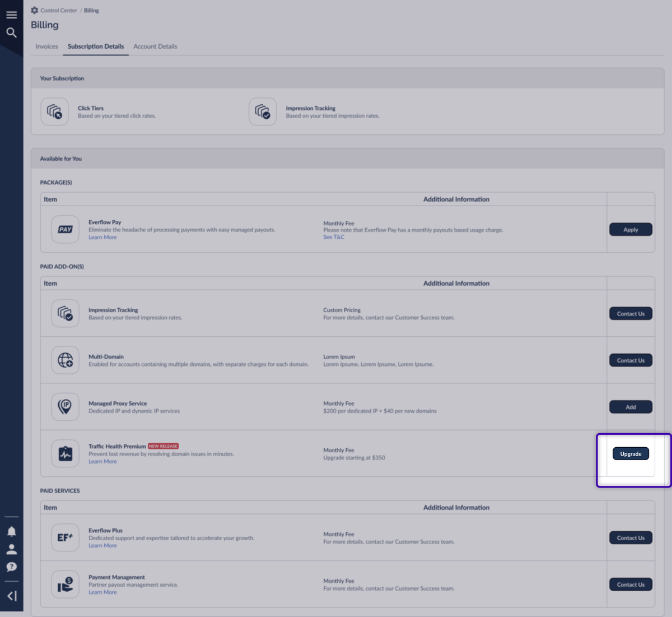Click Apply for Everflow Pay
Image resolution: width=672 pixels, height=617 pixels.
[x=631, y=230]
